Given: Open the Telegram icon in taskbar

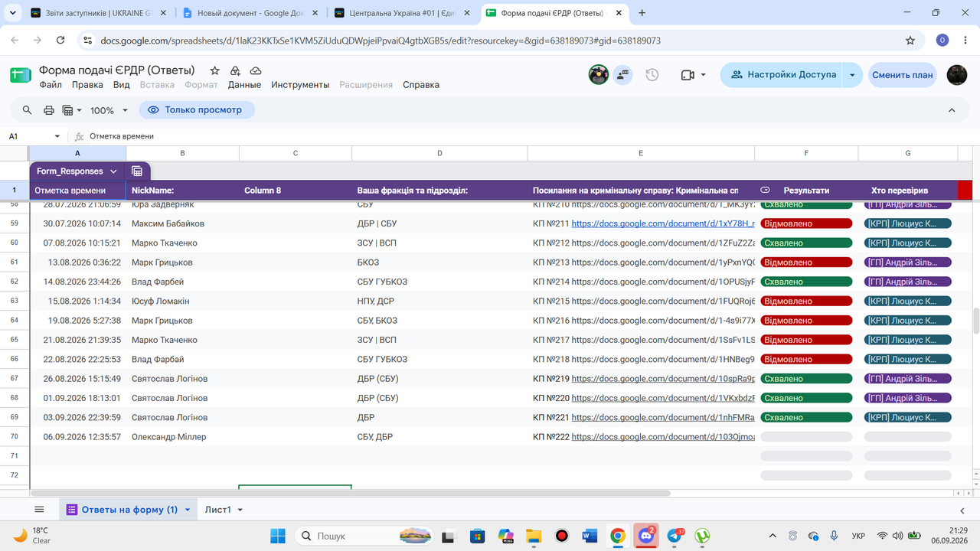Looking at the screenshot, I should [x=675, y=536].
